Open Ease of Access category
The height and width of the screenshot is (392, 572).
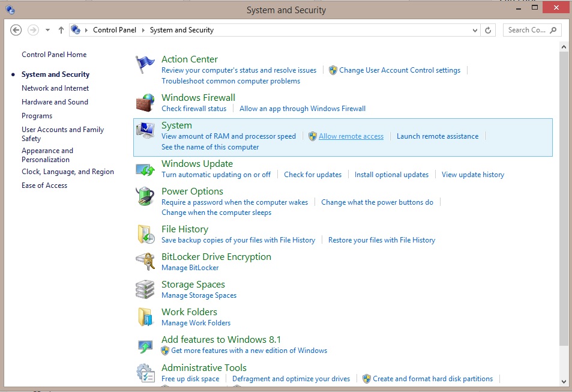click(x=44, y=185)
